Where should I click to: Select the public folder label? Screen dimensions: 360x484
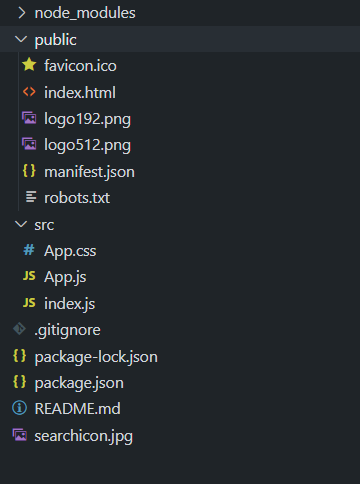[x=56, y=40]
